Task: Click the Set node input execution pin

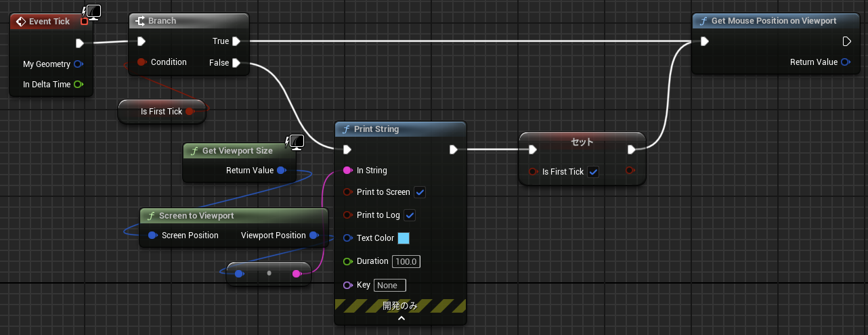Action: [x=532, y=150]
